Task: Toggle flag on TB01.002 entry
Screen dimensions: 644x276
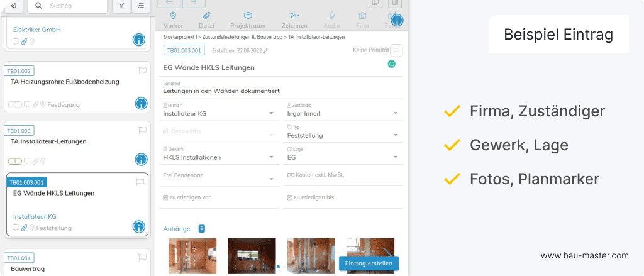Action: 142,70
